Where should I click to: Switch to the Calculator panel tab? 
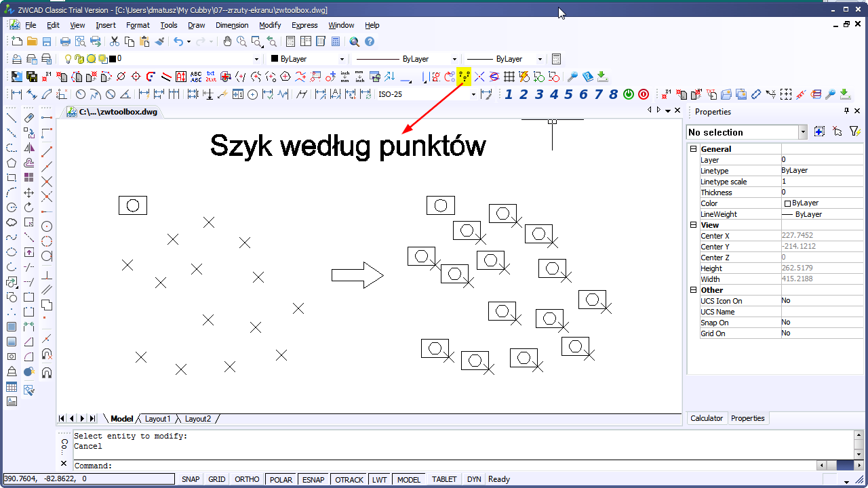707,418
